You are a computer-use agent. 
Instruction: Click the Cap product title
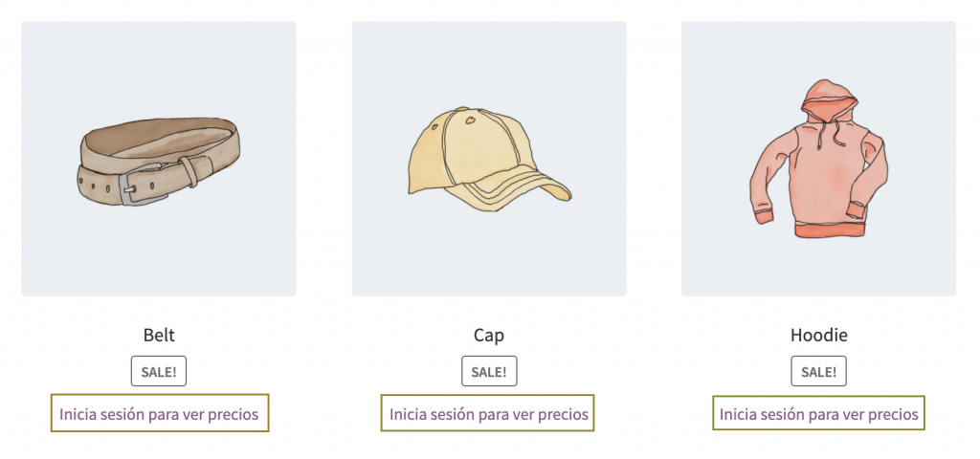[x=489, y=335]
